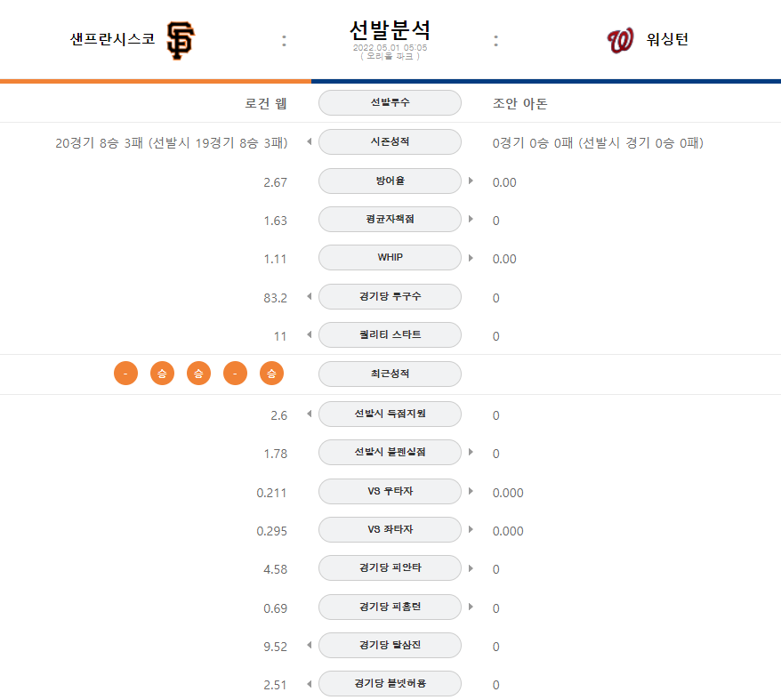This screenshot has width=781, height=700.
Task: Select the 최근성적 pill label
Action: click(390, 374)
